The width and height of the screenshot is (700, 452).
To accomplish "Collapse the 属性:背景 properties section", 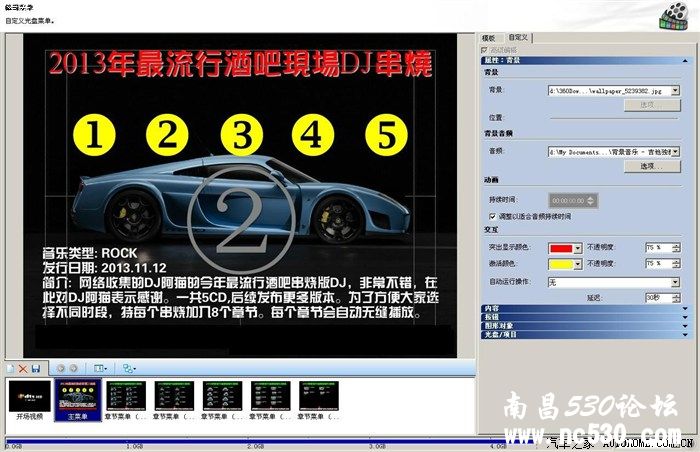I will coord(685,60).
